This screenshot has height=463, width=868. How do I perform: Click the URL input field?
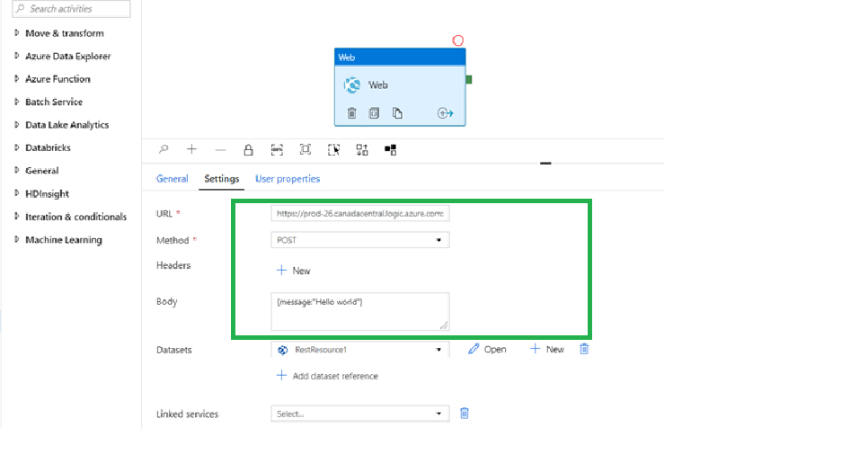[359, 214]
